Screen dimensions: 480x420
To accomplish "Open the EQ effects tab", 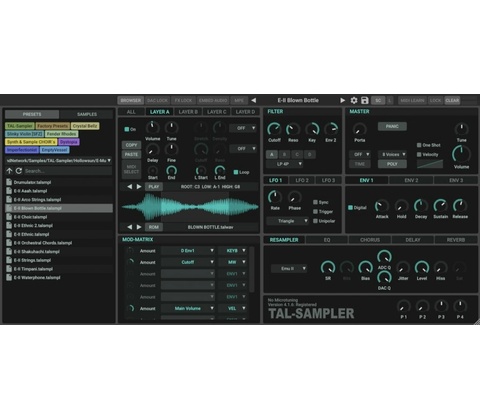I will 327,240.
